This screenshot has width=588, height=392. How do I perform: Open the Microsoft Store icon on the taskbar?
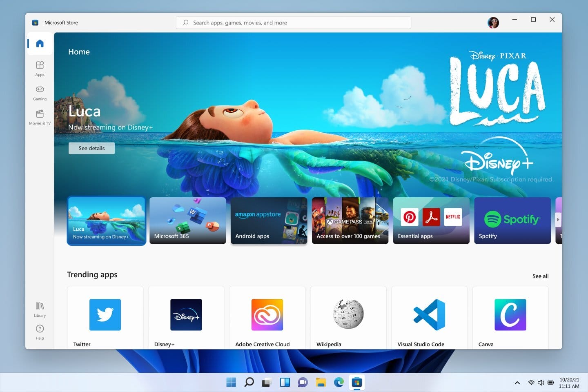coord(356,382)
